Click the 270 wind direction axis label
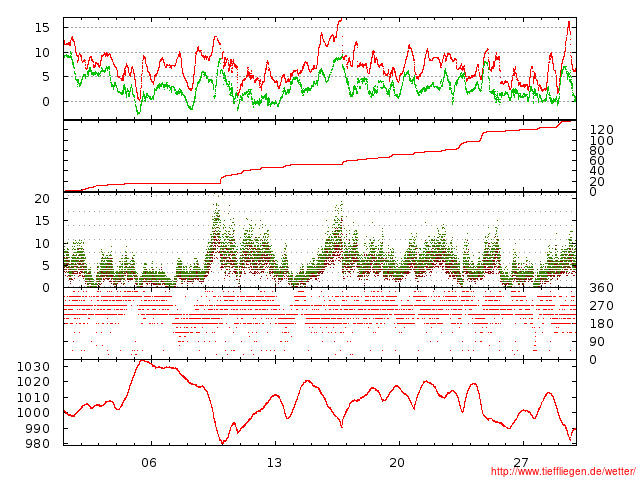 point(602,306)
